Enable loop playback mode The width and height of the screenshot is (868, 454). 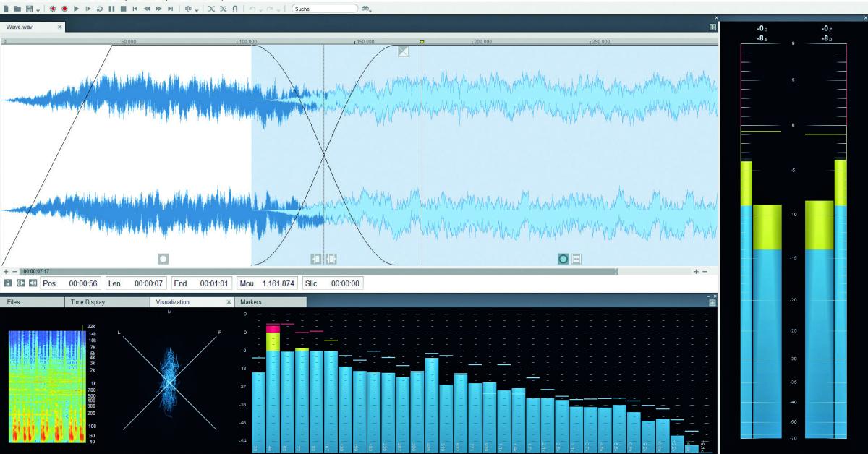pyautogui.click(x=100, y=8)
